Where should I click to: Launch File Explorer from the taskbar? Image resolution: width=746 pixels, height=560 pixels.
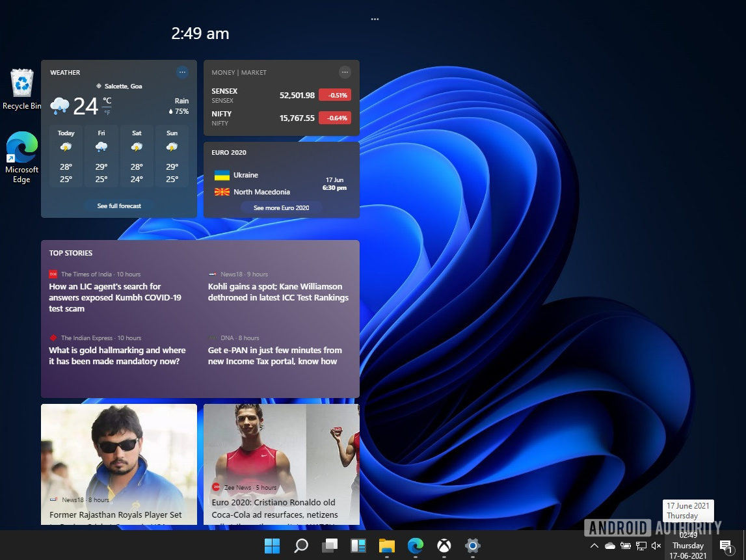(x=387, y=546)
